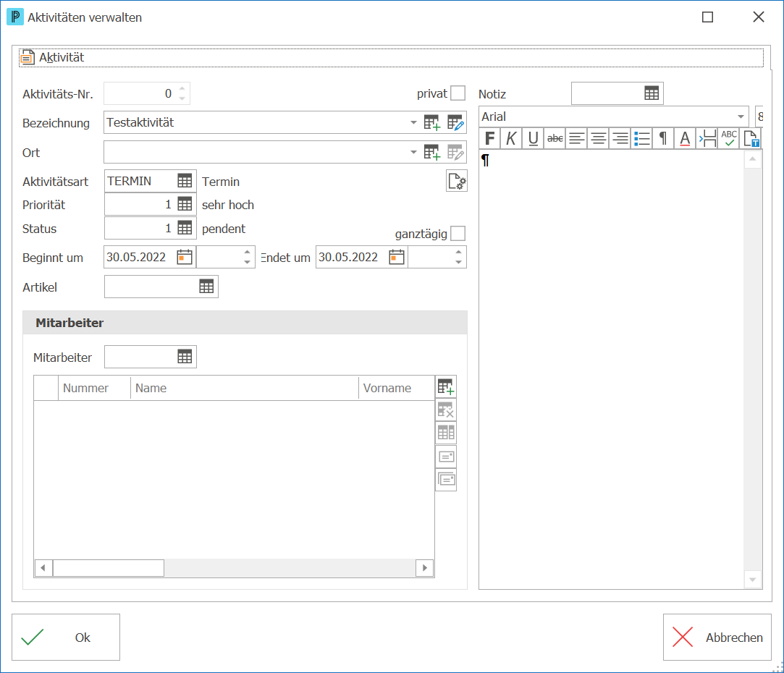The width and height of the screenshot is (784, 673).
Task: Open Aktivitätsart lookup table
Action: click(185, 181)
